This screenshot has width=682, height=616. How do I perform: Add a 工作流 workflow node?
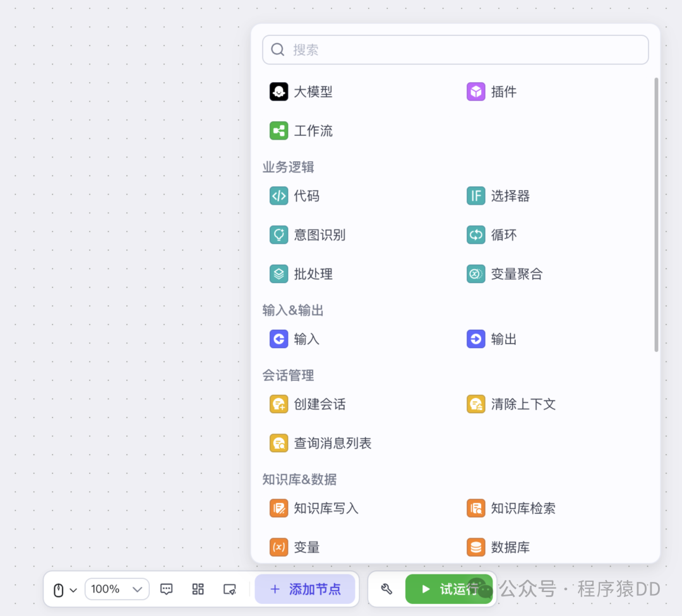coord(301,131)
